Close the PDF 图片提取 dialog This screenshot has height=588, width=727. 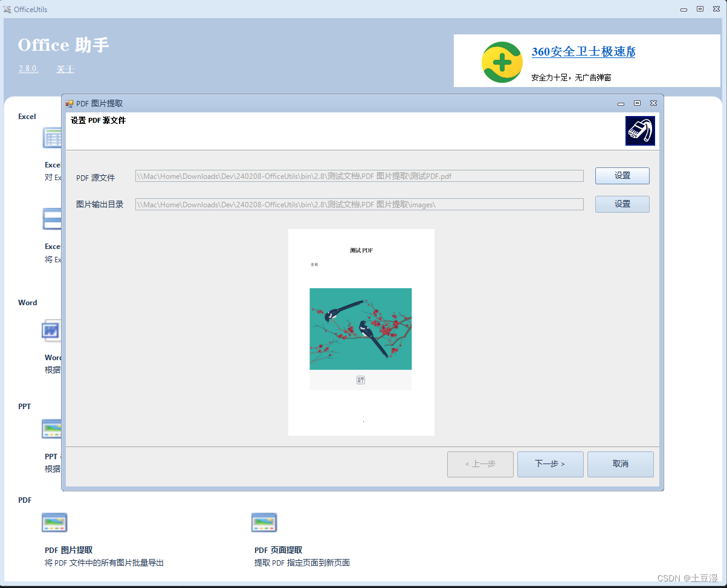click(653, 103)
